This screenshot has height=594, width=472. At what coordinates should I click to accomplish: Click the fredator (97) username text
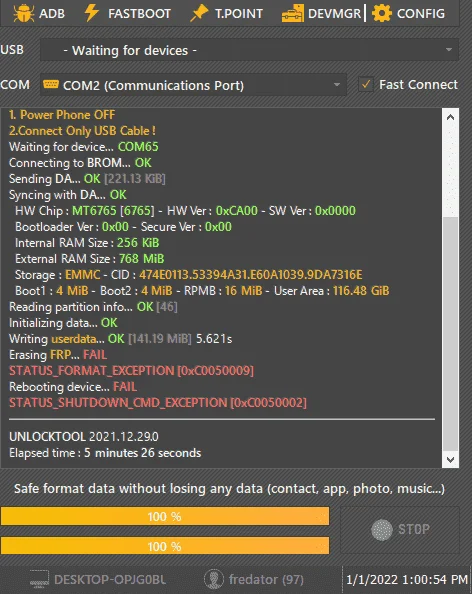(266, 579)
